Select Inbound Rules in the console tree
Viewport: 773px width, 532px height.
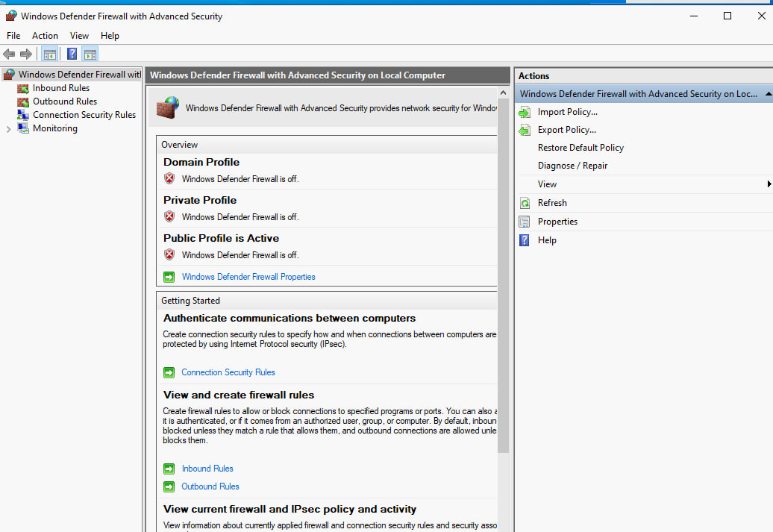tap(61, 88)
